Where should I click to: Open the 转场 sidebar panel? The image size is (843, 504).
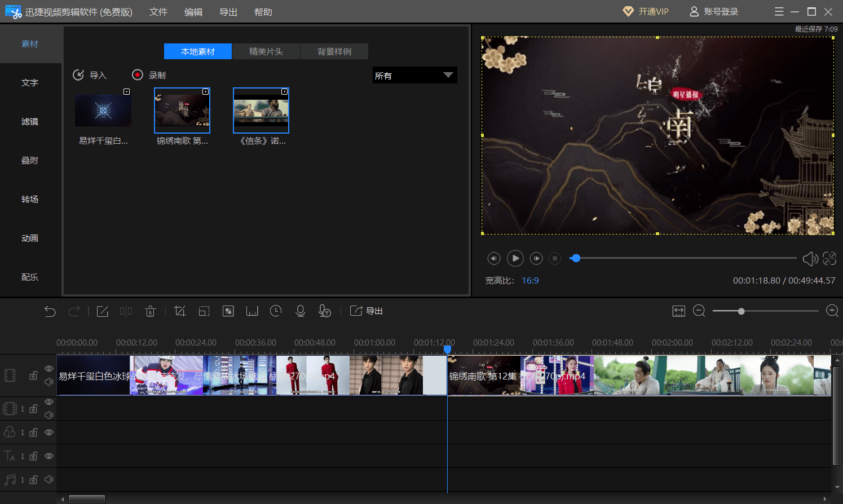point(30,200)
